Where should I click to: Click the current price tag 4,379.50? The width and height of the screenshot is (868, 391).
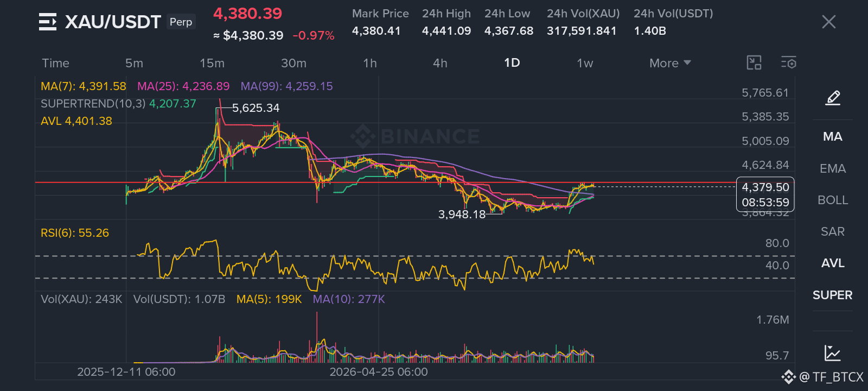765,187
